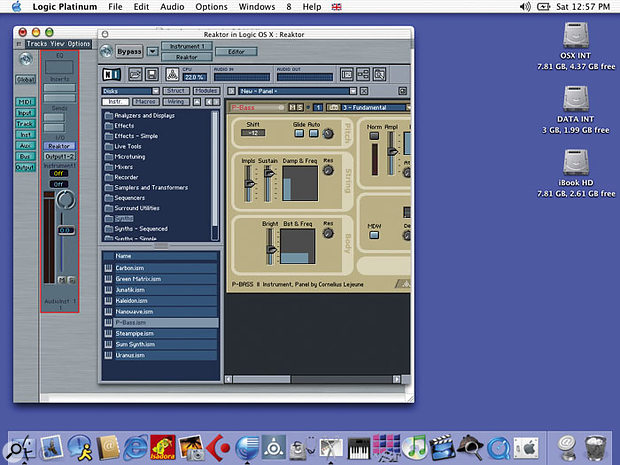Switch to the Macros tab in browser
Screen dimensions: 620x465
(145, 102)
